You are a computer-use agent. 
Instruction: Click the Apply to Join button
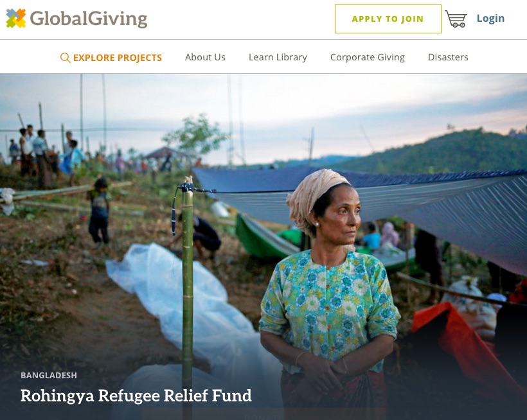coord(388,19)
